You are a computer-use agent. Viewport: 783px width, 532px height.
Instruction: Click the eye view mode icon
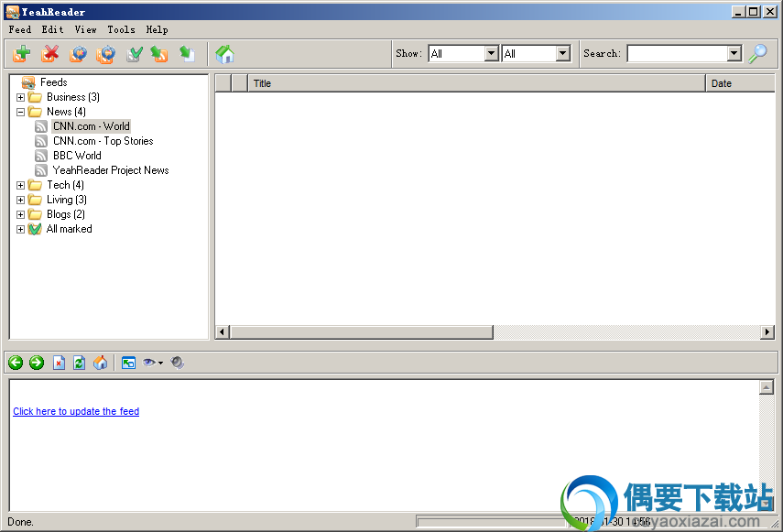[x=148, y=363]
